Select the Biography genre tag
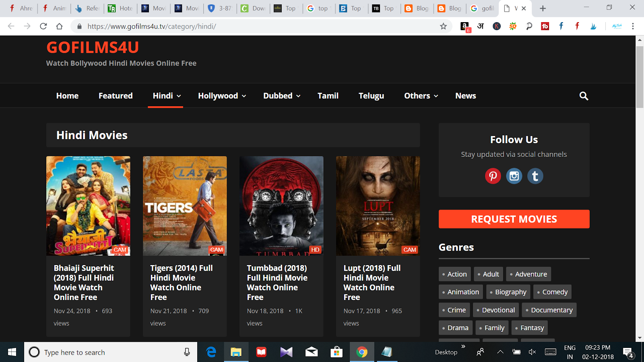The width and height of the screenshot is (644, 362). (x=508, y=292)
